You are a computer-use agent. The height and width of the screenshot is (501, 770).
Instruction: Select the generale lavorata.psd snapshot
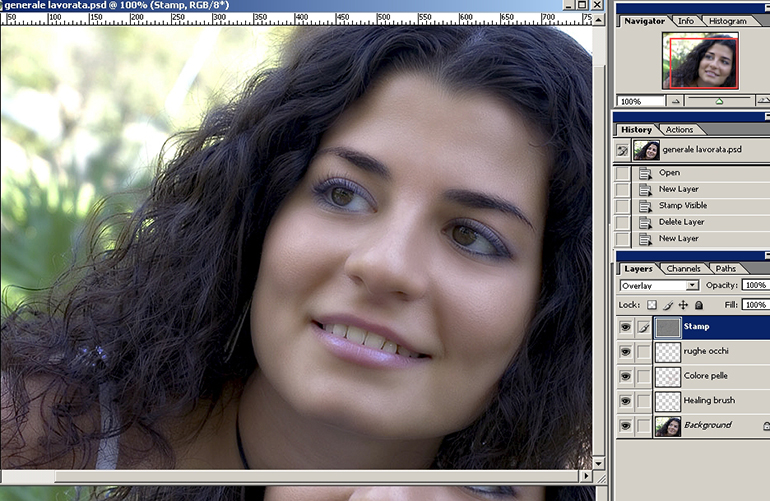coord(702,149)
